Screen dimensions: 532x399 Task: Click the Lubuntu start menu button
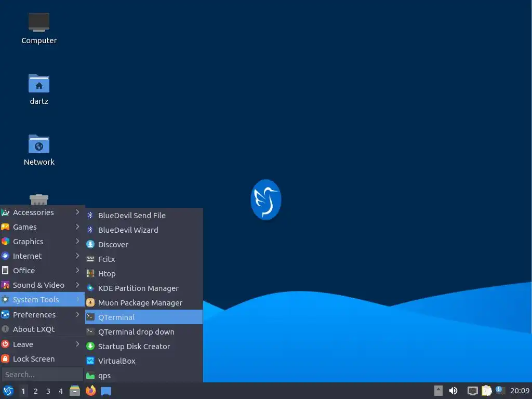(x=8, y=391)
